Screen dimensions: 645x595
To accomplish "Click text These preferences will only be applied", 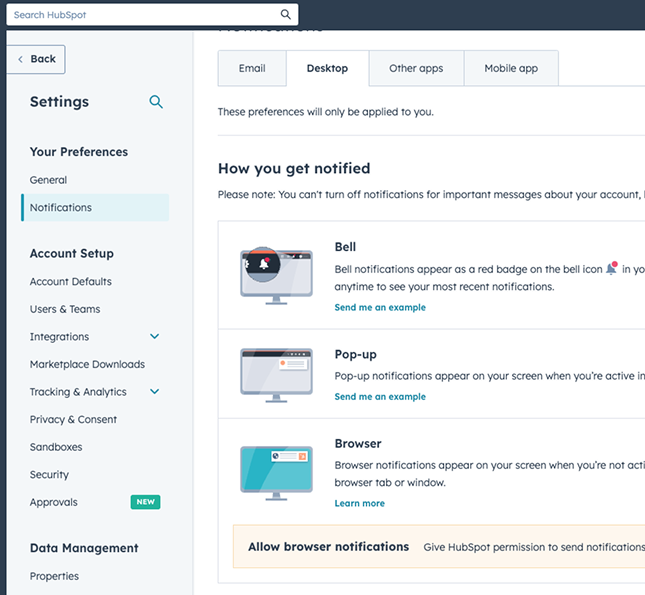I will pyautogui.click(x=326, y=112).
